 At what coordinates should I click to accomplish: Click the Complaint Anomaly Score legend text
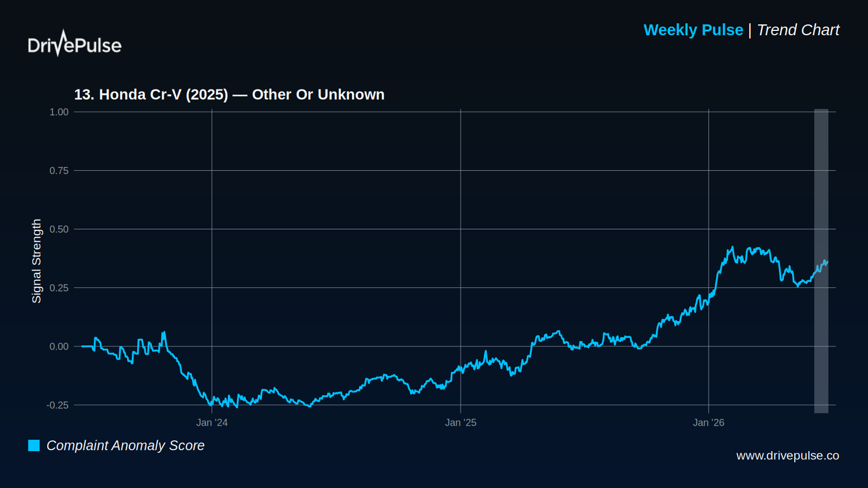tap(125, 446)
